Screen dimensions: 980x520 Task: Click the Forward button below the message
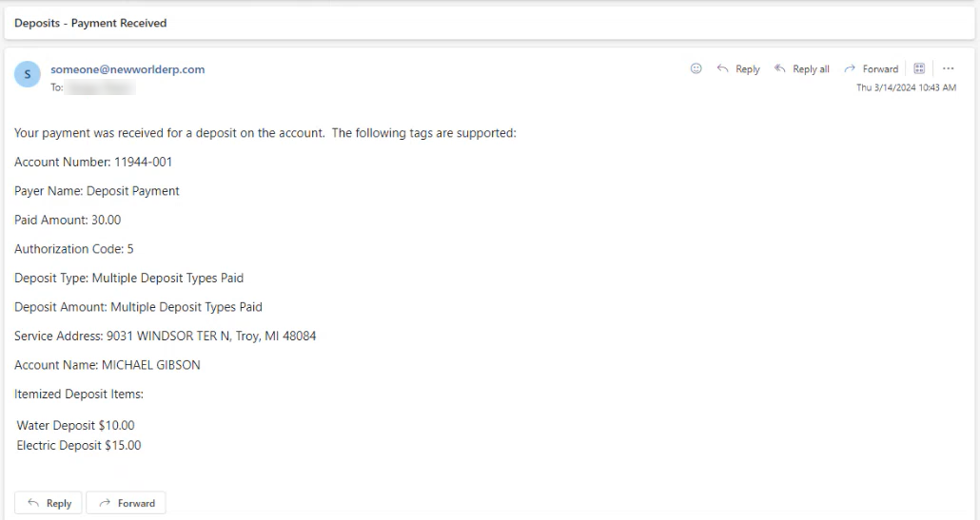click(x=127, y=503)
